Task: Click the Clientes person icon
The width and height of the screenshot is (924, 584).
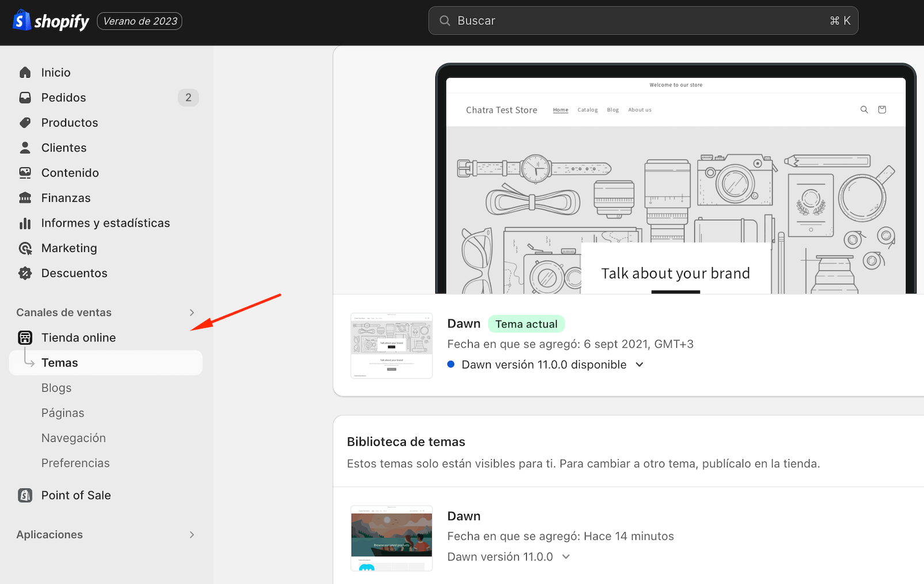Action: 25,147
